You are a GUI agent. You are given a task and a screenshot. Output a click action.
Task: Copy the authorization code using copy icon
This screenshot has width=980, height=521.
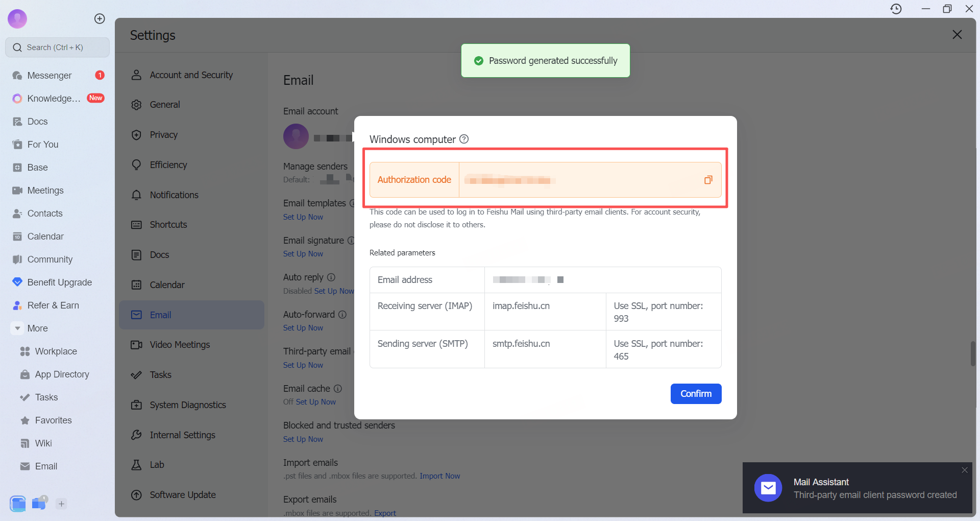coord(708,180)
